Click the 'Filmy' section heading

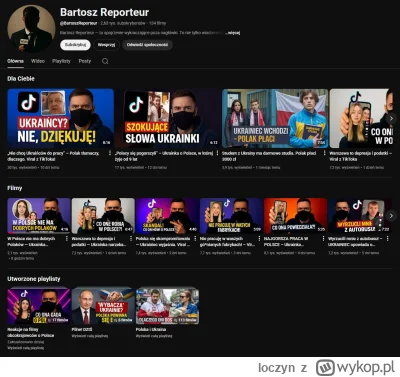click(15, 188)
